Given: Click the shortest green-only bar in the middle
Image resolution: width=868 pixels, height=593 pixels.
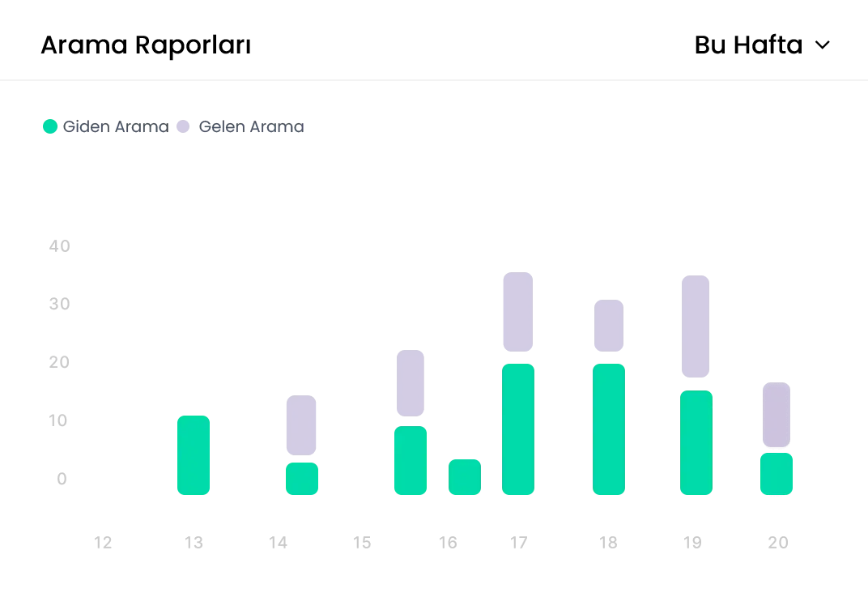Looking at the screenshot, I should [x=465, y=476].
